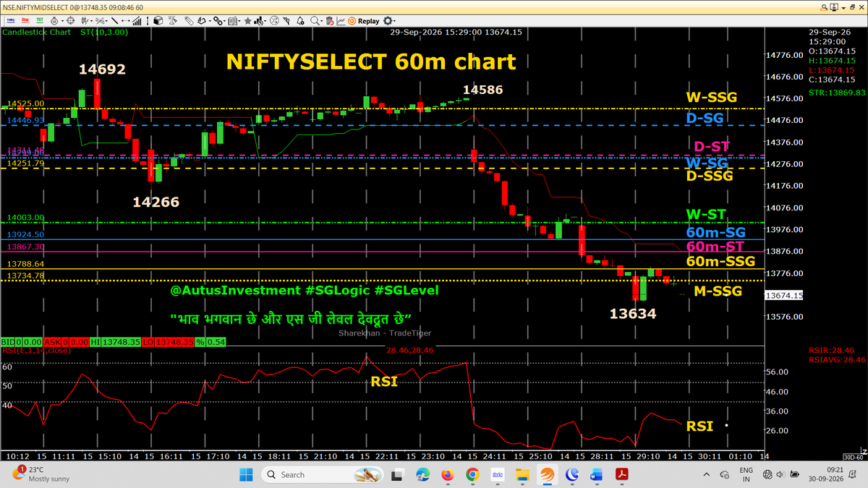Select the vertical line tool
The width and height of the screenshot is (868, 488).
[x=148, y=21]
